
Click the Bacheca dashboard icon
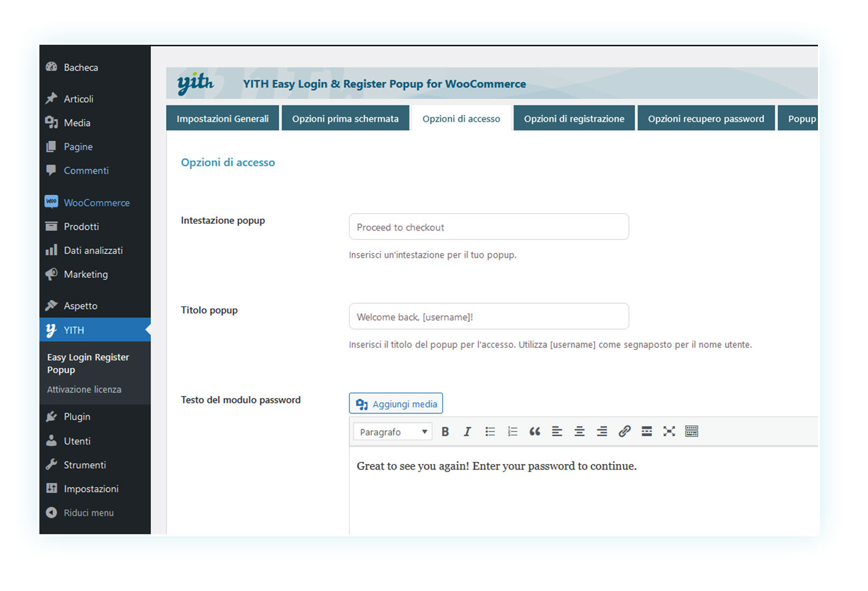[x=51, y=67]
